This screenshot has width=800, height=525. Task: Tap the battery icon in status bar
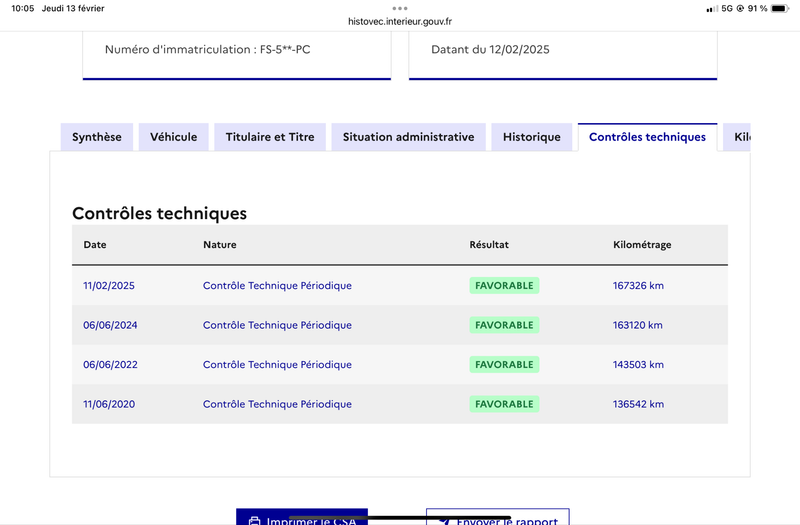[780, 8]
